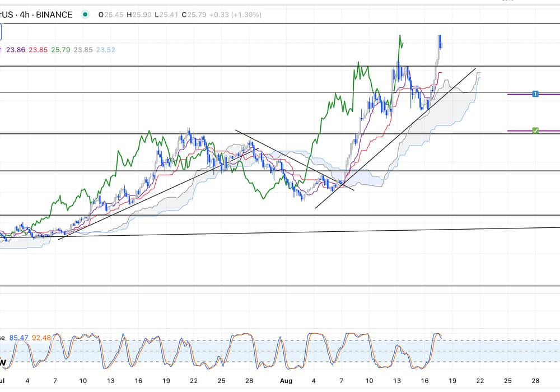The width and height of the screenshot is (560, 392).
Task: Click the light blue 23.52 indicator value
Action: click(x=105, y=50)
